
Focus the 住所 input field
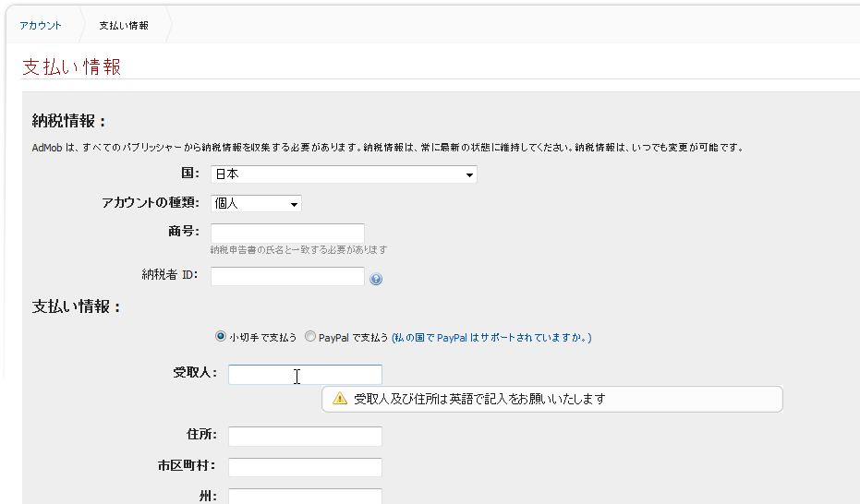coord(305,436)
